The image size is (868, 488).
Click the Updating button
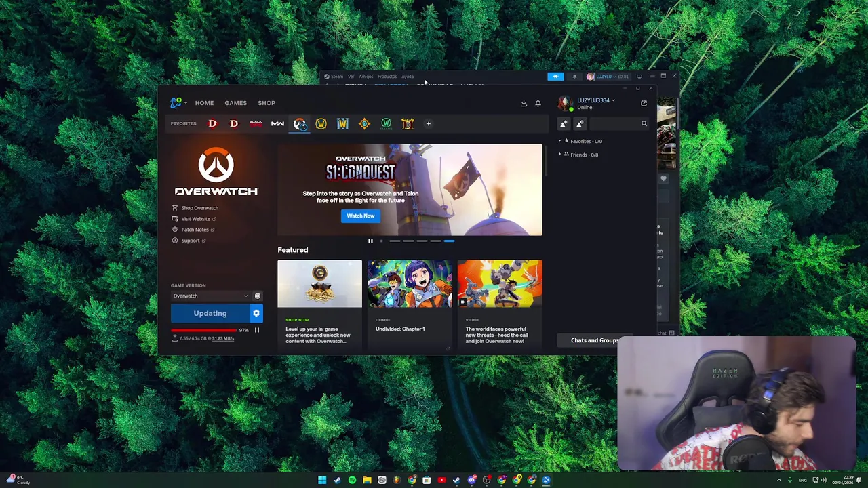coord(210,313)
